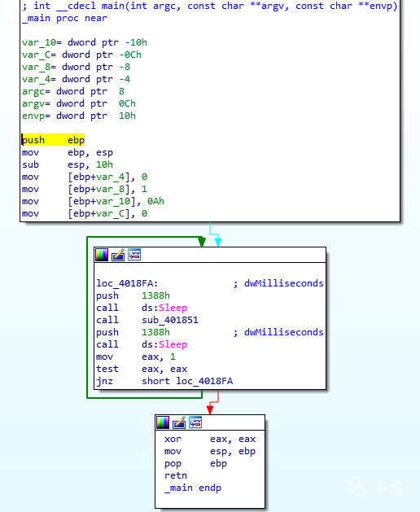Click the 'test eax, eax' instruction
The width and height of the screenshot is (420, 512).
tap(142, 369)
